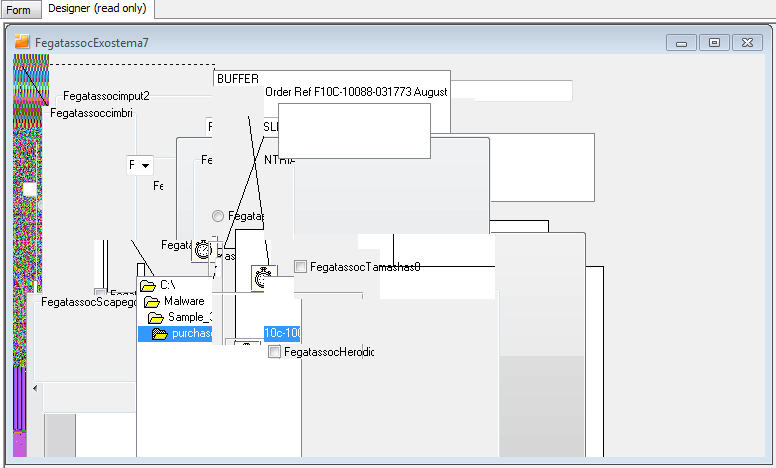Select the highlighted purchas folder
776x468 pixels.
[175, 333]
